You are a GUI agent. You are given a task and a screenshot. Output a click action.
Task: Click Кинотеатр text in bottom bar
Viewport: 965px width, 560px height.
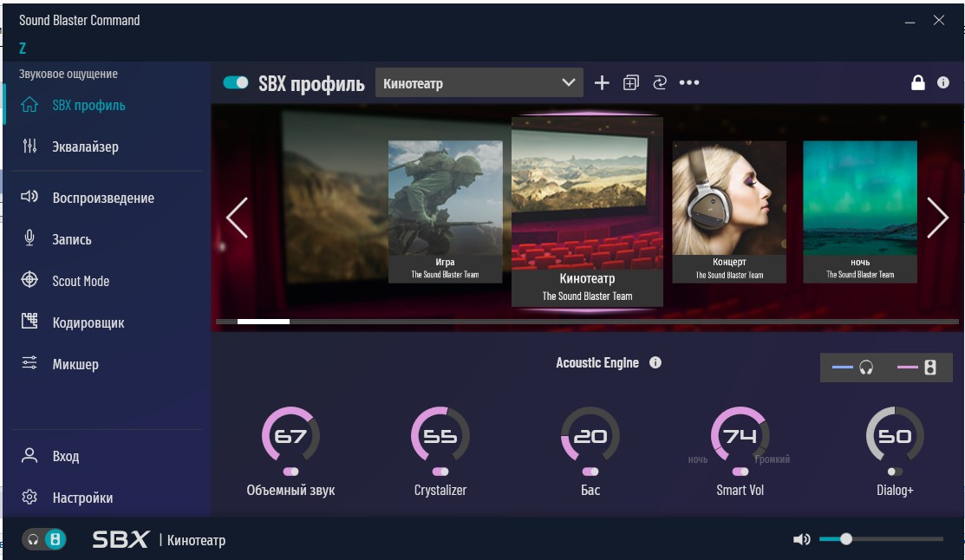196,540
